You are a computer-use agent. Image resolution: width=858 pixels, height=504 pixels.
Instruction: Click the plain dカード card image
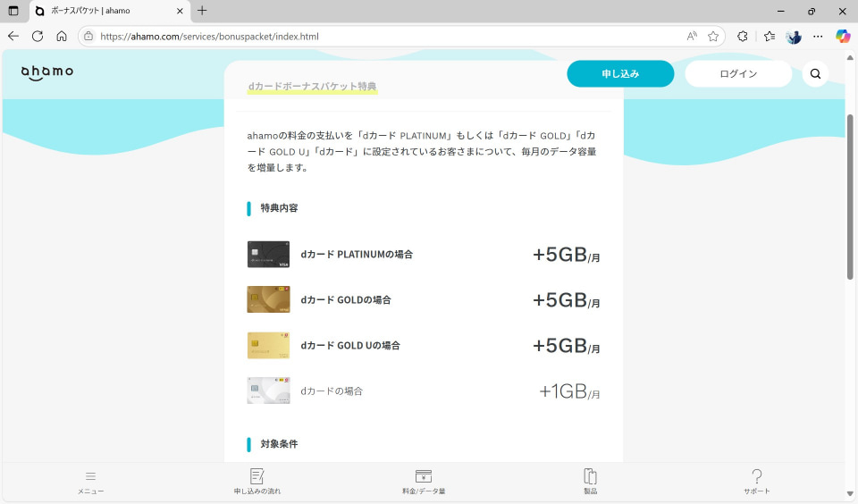(268, 391)
